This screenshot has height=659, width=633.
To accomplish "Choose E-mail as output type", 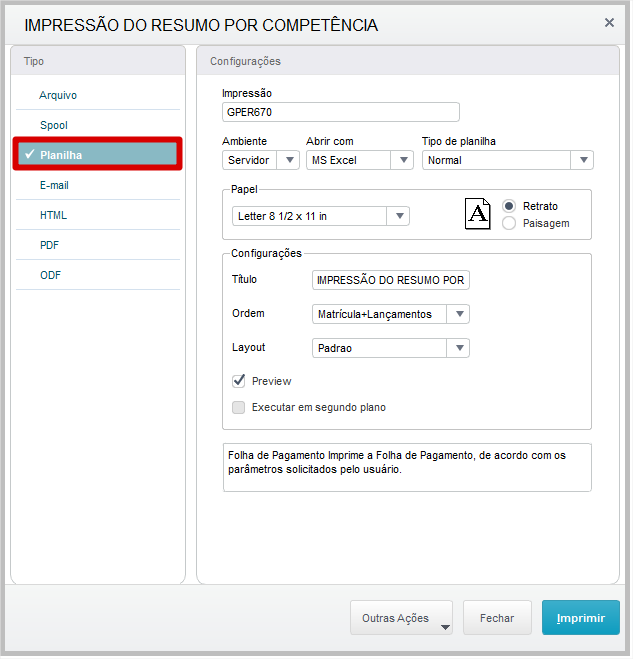I will click(98, 185).
